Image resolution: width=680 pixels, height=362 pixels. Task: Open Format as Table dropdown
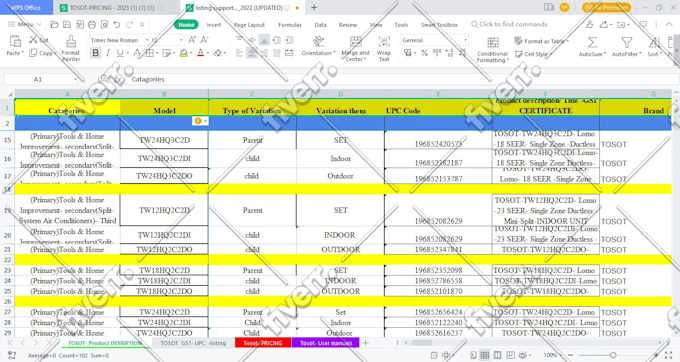[x=542, y=41]
